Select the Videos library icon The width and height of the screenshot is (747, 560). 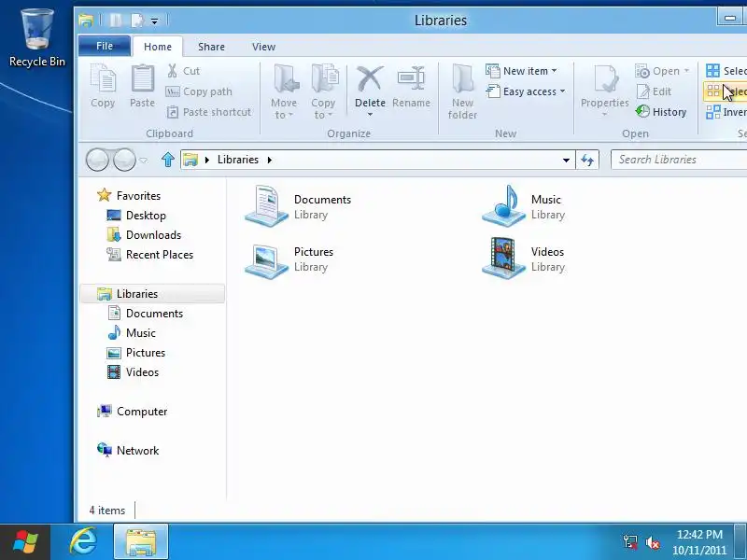pos(503,259)
